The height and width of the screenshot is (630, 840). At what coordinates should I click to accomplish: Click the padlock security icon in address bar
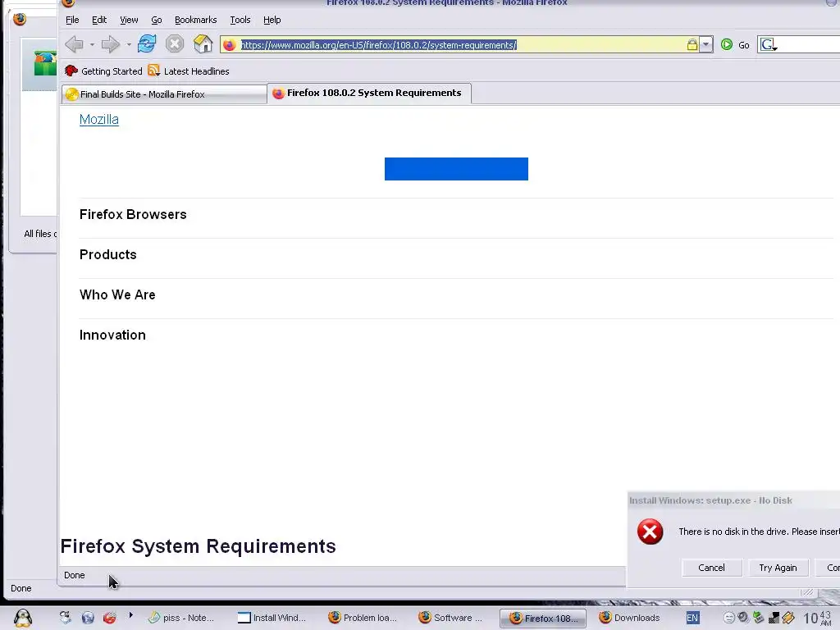(692, 45)
